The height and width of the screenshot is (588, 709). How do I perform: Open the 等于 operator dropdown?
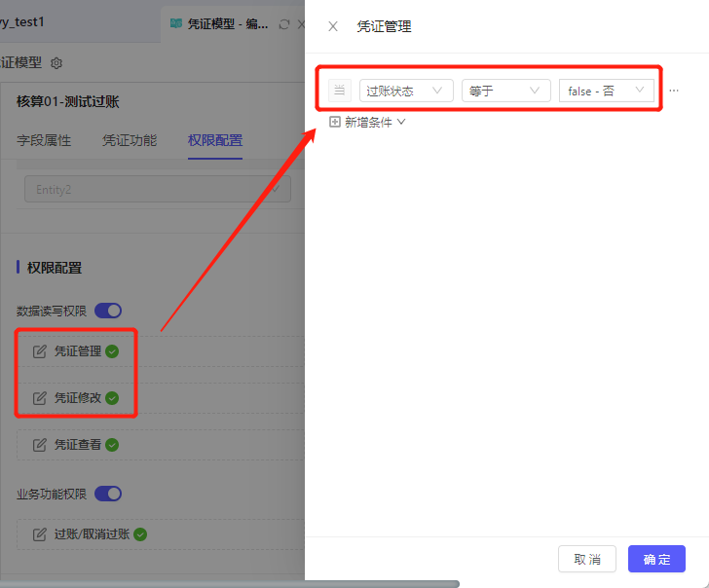pos(505,91)
